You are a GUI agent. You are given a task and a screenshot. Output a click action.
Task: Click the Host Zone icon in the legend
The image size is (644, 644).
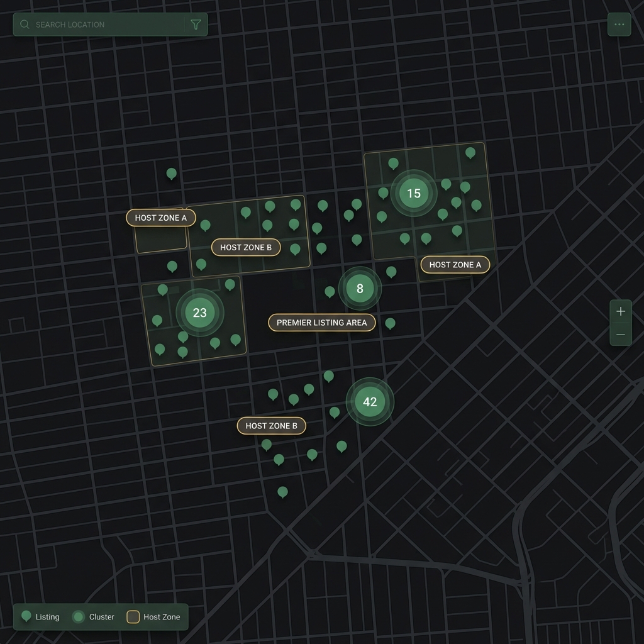132,616
